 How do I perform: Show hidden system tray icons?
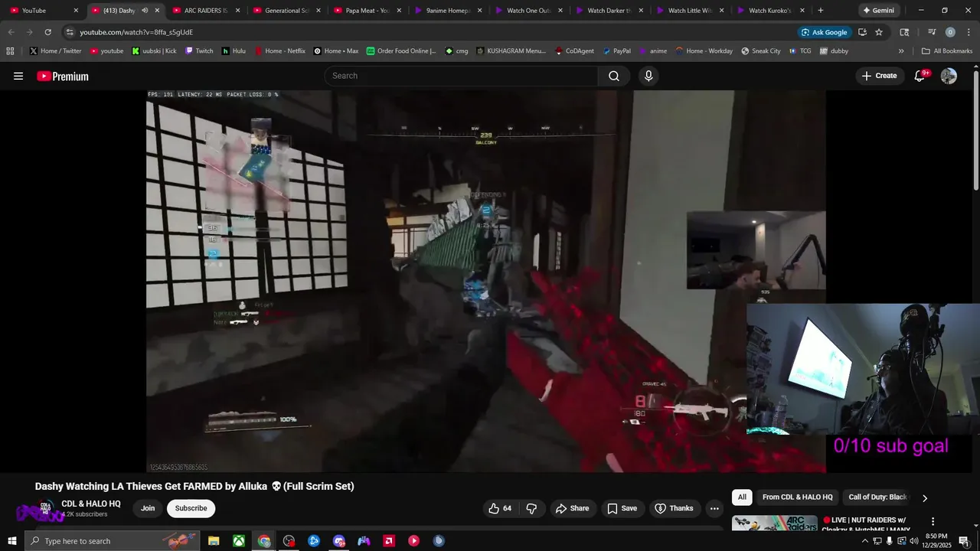pos(865,541)
